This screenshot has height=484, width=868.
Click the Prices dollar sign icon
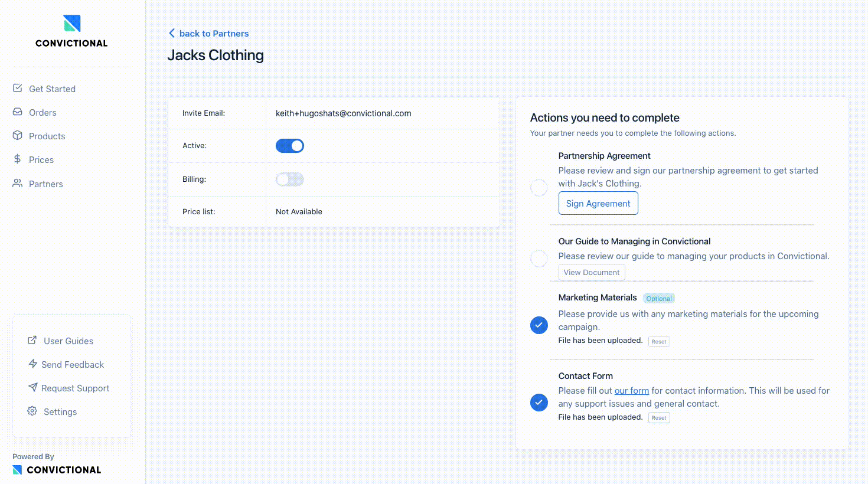[18, 159]
